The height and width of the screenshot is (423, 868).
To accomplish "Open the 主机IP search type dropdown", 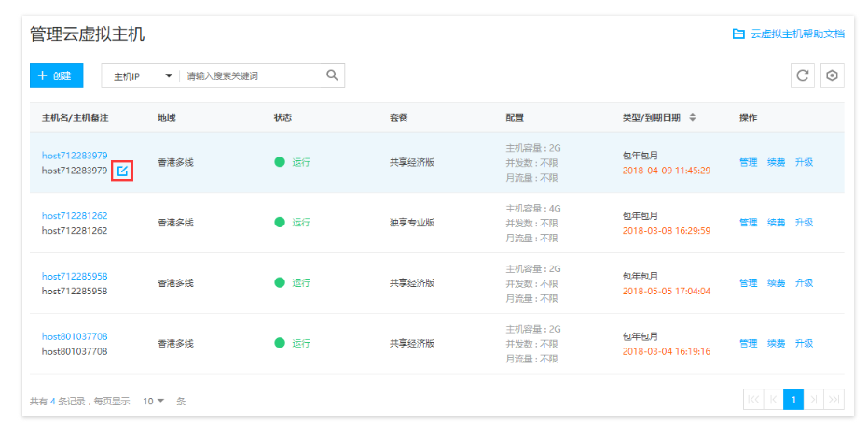I will coord(143,75).
